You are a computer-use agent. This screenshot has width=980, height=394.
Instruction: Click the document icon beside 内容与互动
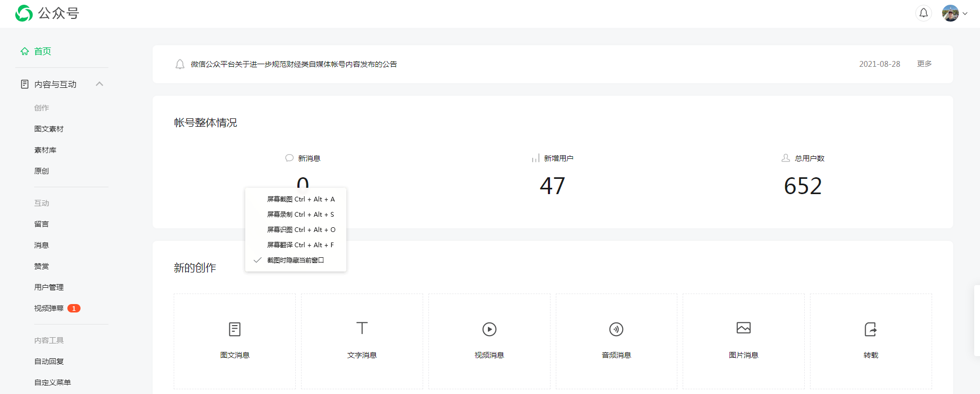[x=25, y=84]
